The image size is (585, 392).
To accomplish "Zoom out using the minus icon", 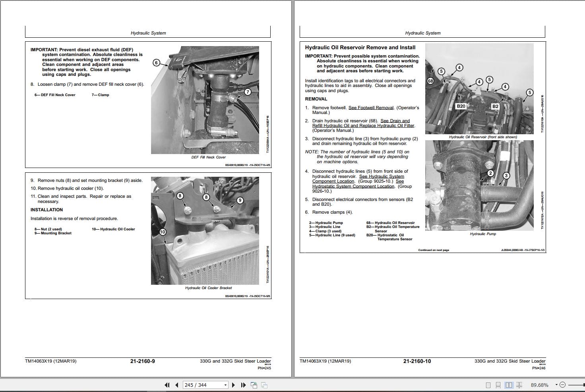I will [x=563, y=385].
